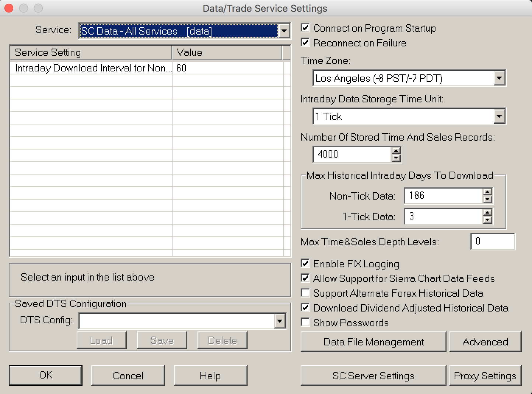Screen dimensions: 532x394
Task: Click the Cancel button
Action: [x=128, y=376]
